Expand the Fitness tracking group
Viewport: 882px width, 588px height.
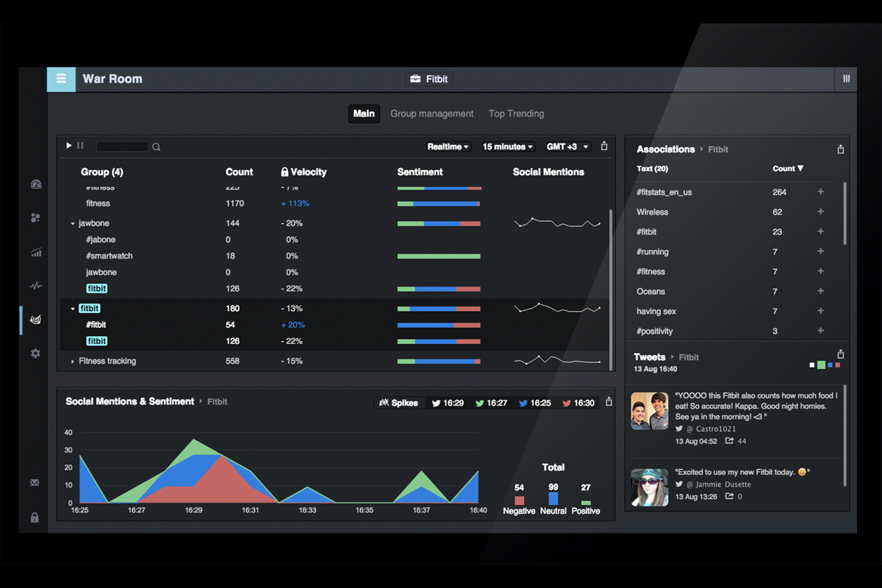click(x=73, y=362)
